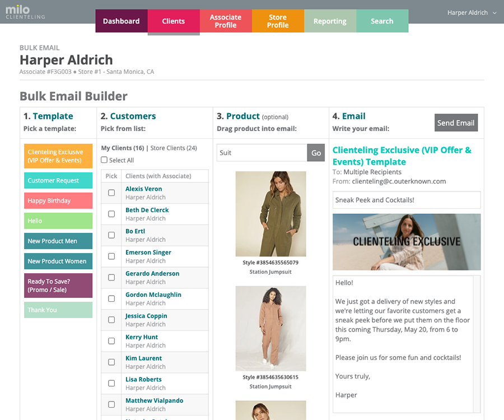Image resolution: width=504 pixels, height=420 pixels.
Task: Click the From address clienteling@c.outerknown.com
Action: pos(399,181)
